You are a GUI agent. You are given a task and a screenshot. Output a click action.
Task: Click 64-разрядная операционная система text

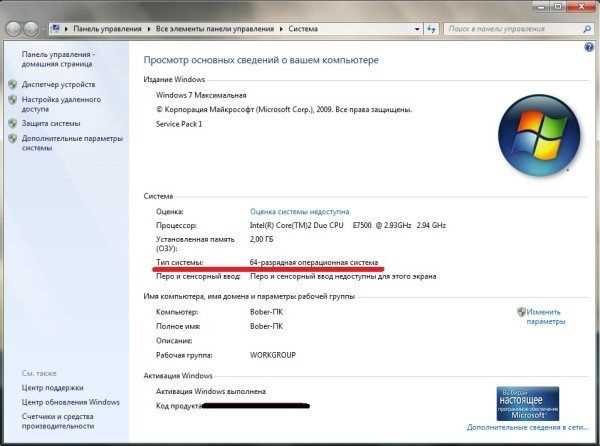(314, 262)
